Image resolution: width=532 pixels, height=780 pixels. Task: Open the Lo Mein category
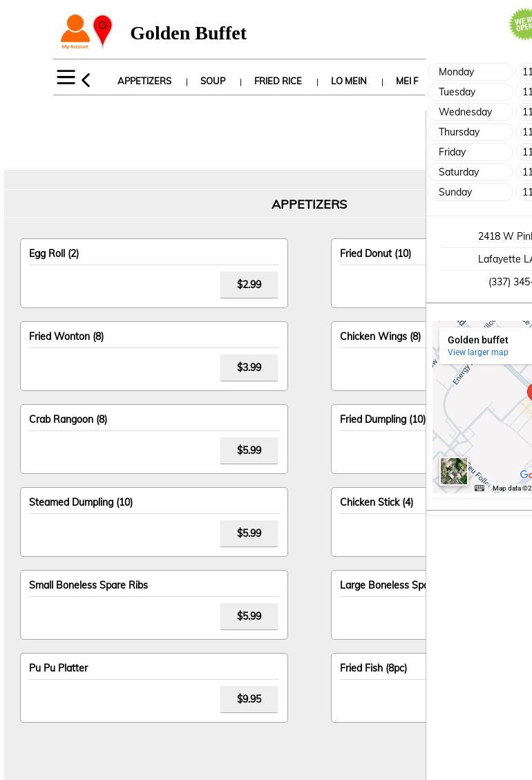(x=348, y=81)
